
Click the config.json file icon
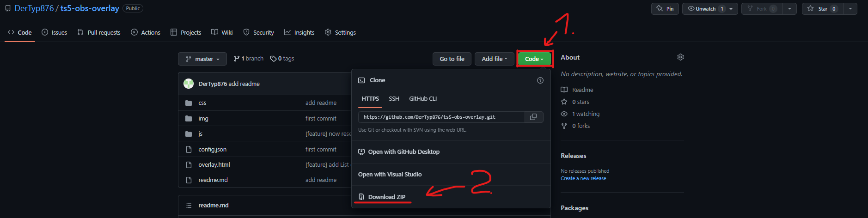tap(189, 150)
